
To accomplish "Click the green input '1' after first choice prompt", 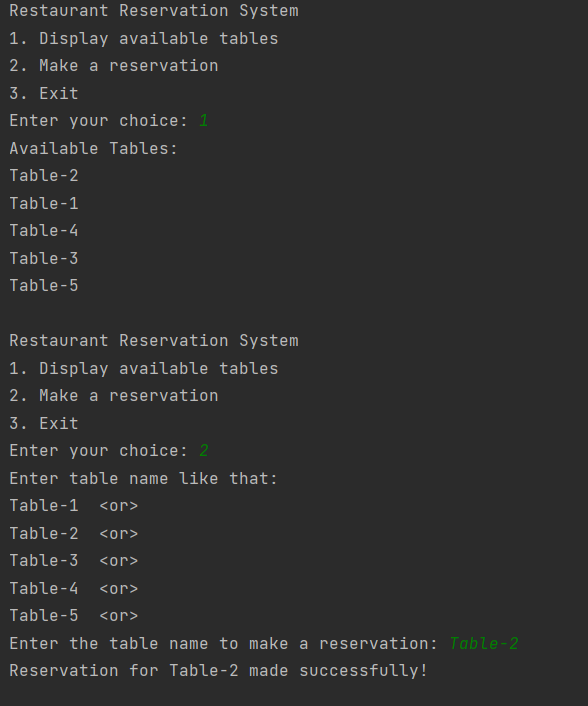I will [x=204, y=121].
